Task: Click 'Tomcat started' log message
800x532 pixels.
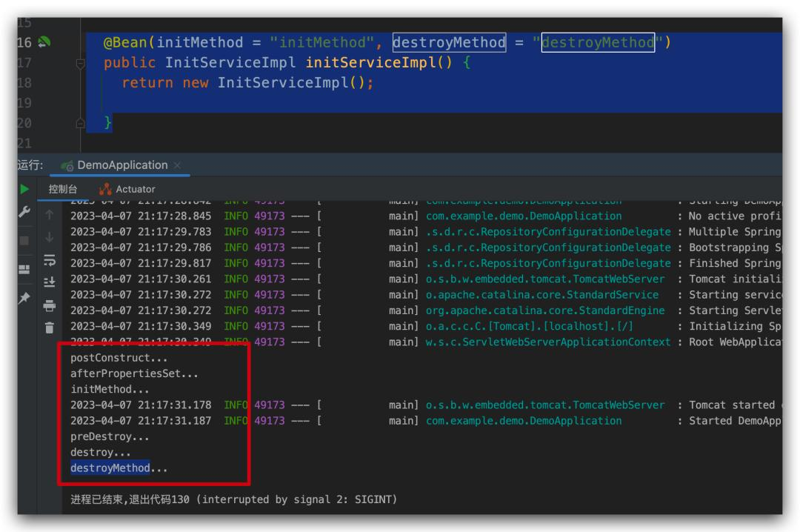Action: (732, 405)
